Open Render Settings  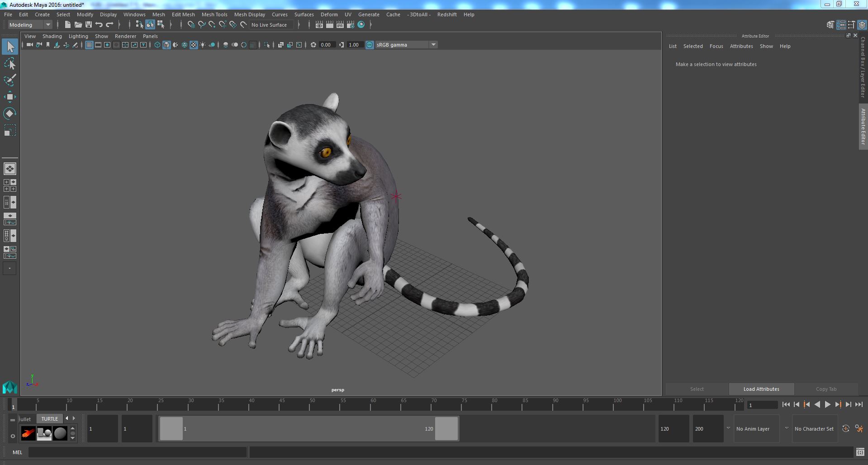click(x=350, y=25)
